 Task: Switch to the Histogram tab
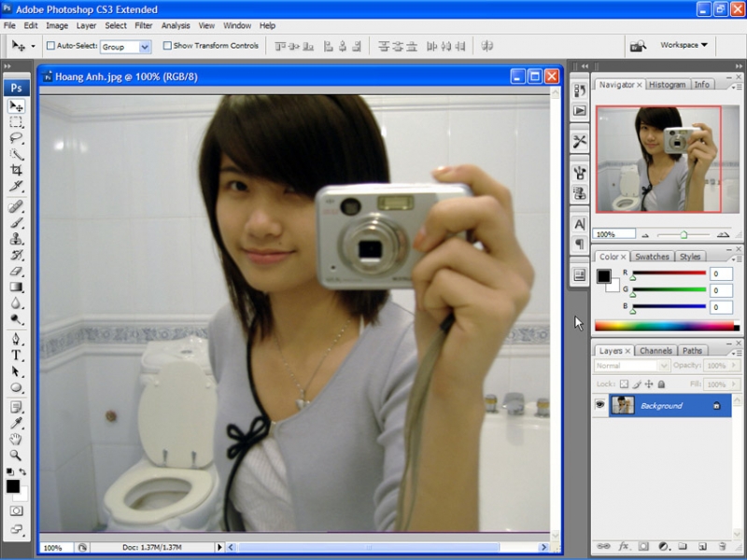[667, 84]
